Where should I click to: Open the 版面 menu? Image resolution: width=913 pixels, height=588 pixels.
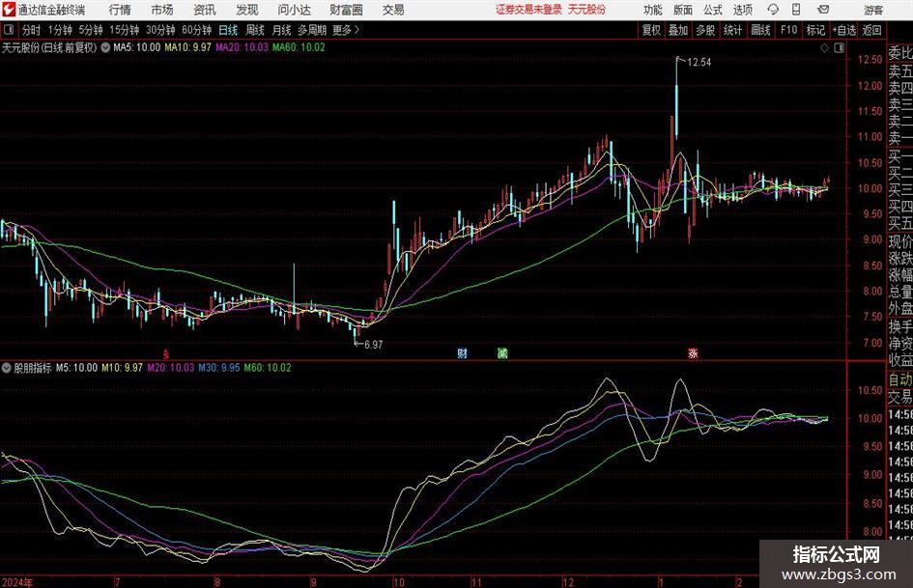point(682,10)
